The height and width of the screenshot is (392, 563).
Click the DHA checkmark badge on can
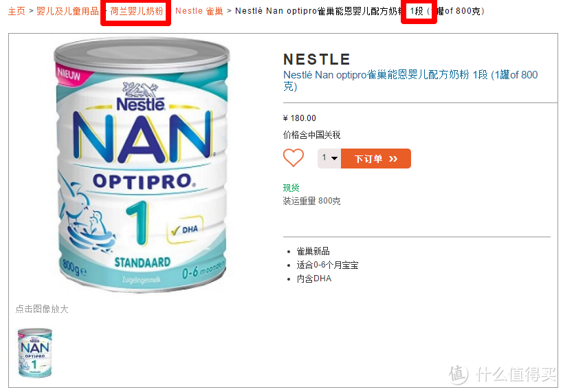(186, 230)
